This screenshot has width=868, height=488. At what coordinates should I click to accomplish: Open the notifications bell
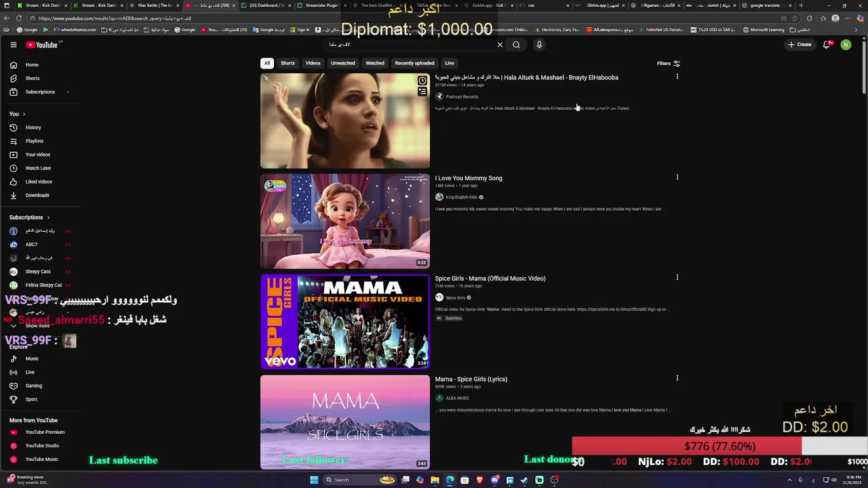pos(827,45)
